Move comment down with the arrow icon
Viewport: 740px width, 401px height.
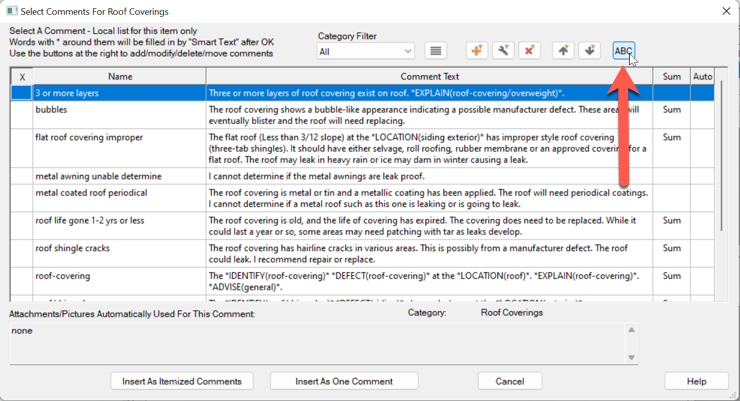[589, 51]
